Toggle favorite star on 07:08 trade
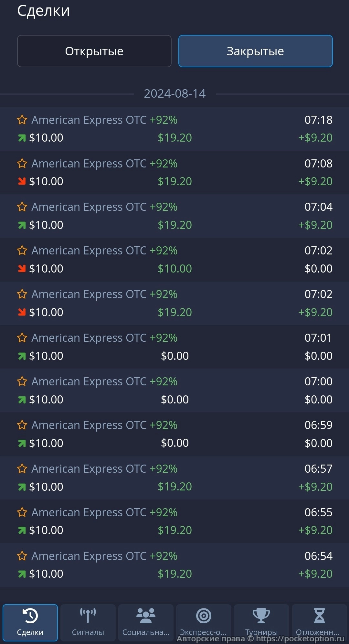The width and height of the screenshot is (349, 644). tap(22, 164)
